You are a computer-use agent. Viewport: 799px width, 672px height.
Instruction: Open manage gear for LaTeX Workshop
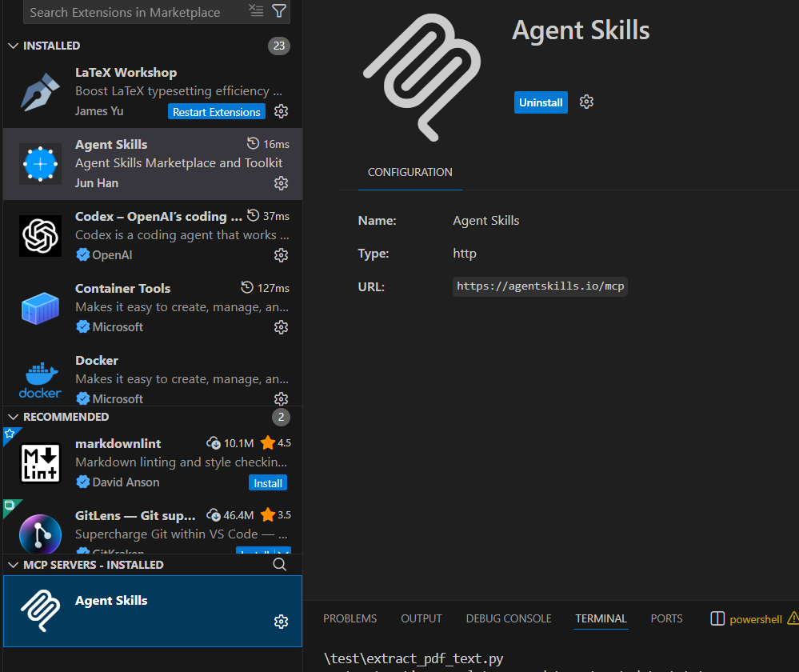pos(281,111)
